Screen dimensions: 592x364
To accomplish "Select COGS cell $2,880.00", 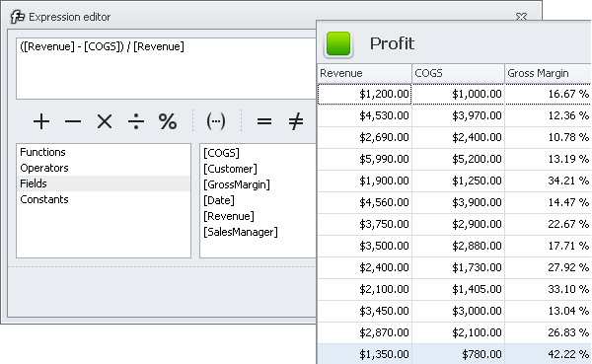I will (x=458, y=246).
